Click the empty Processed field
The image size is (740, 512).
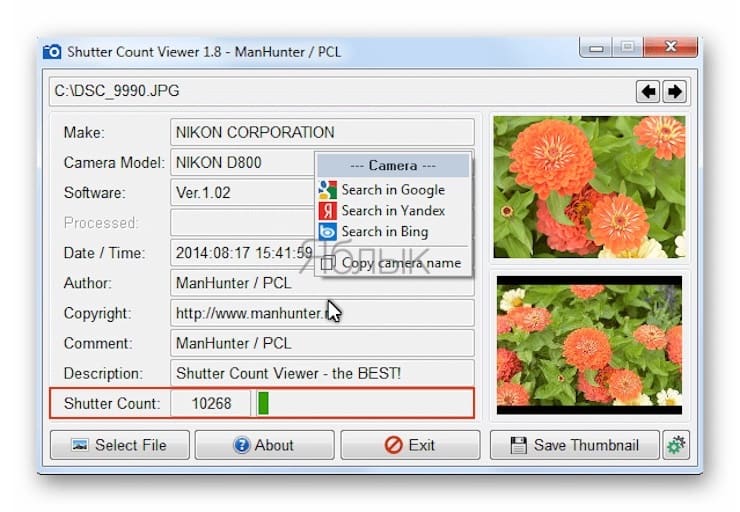click(242, 223)
